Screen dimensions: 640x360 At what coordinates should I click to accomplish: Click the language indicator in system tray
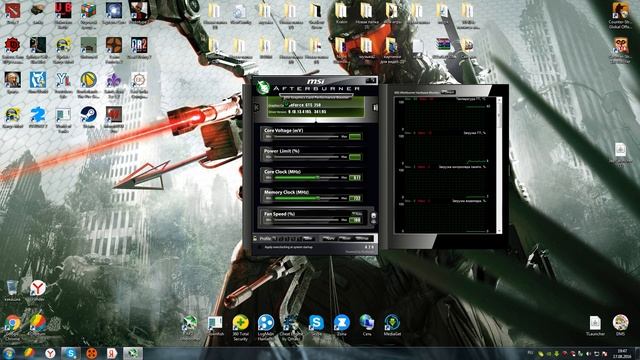(x=530, y=353)
